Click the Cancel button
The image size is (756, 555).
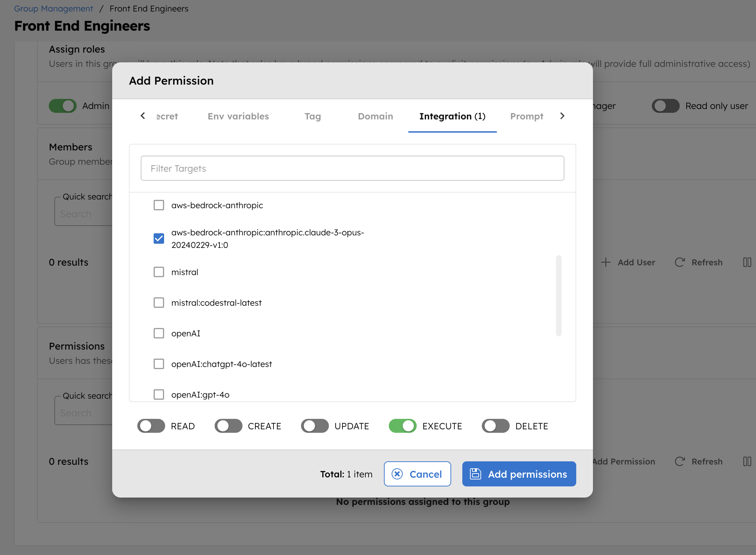[417, 474]
